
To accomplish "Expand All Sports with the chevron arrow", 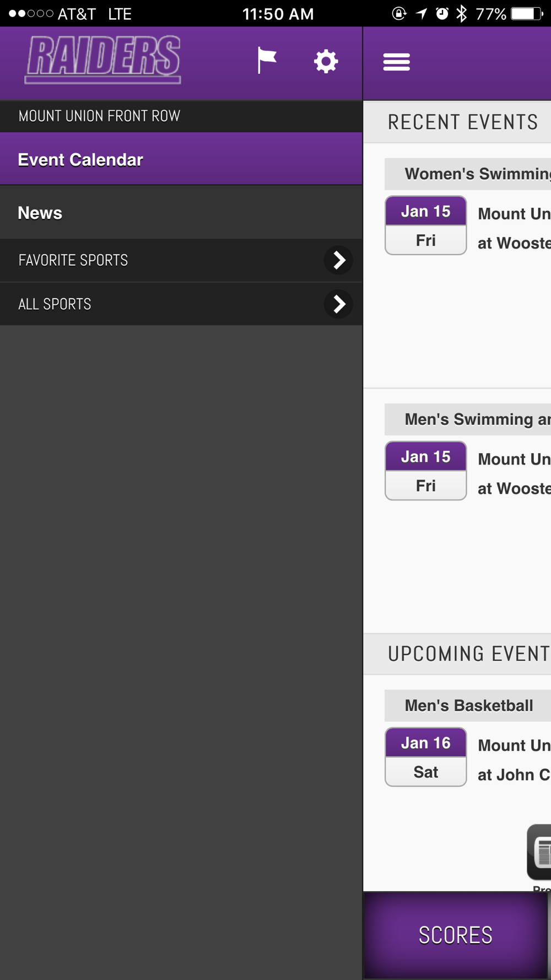I will (x=339, y=304).
